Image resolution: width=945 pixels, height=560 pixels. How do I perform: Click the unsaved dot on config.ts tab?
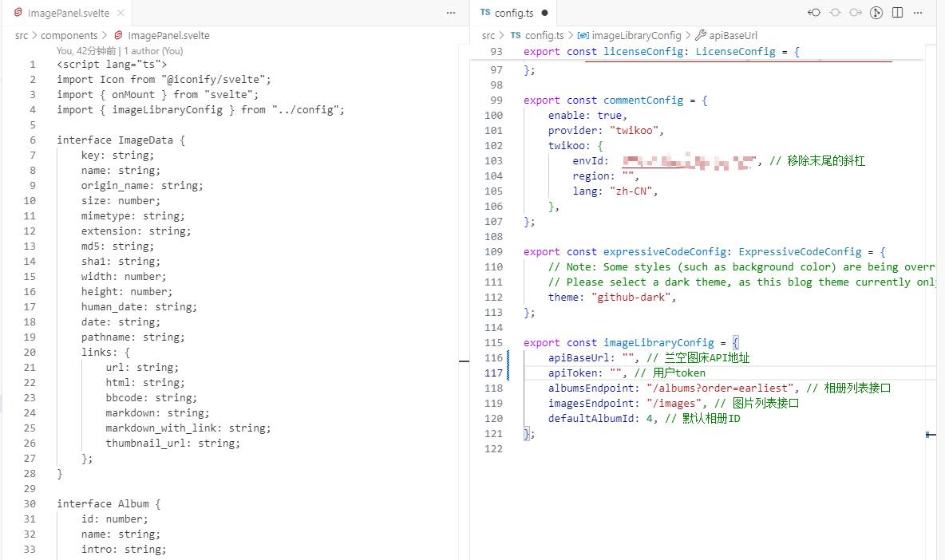click(544, 13)
